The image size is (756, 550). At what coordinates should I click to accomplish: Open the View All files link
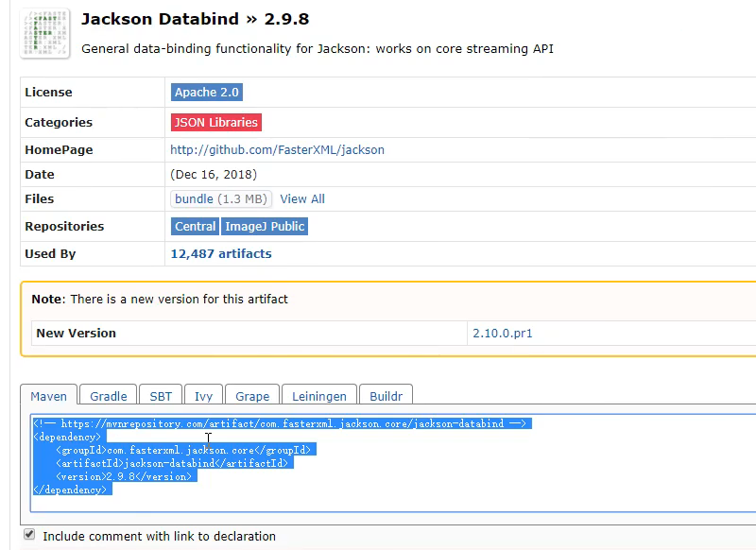click(302, 199)
